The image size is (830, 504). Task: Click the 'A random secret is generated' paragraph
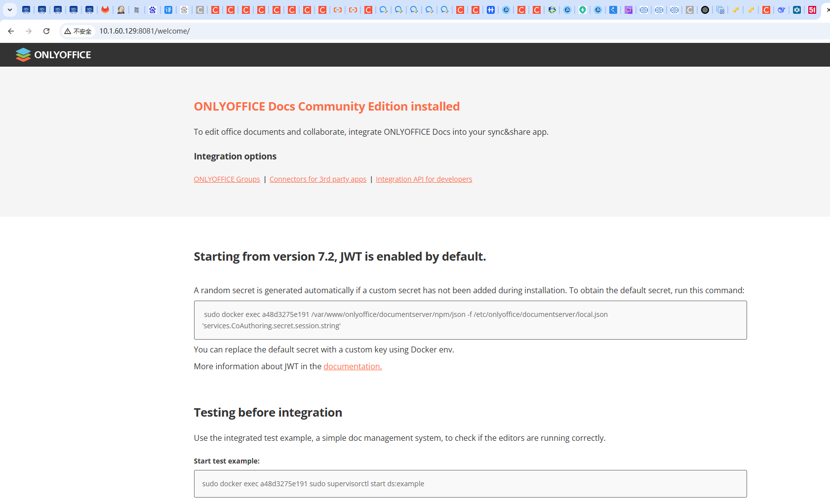[x=469, y=290]
